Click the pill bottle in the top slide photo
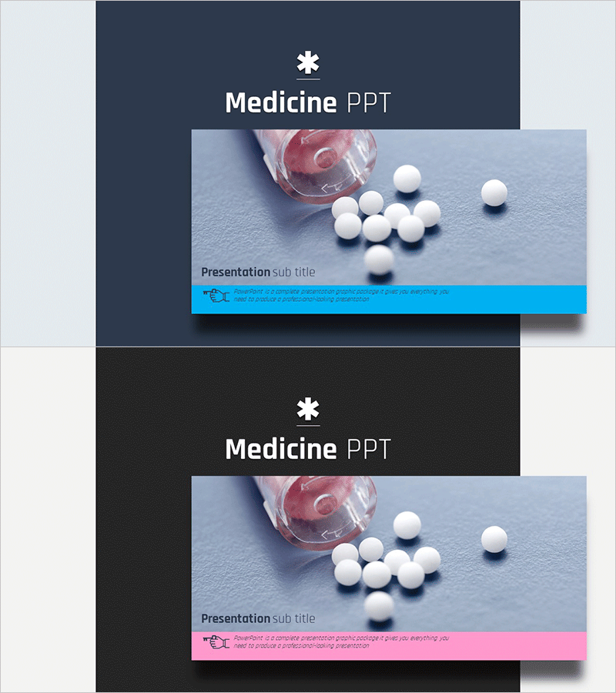 coord(313,165)
